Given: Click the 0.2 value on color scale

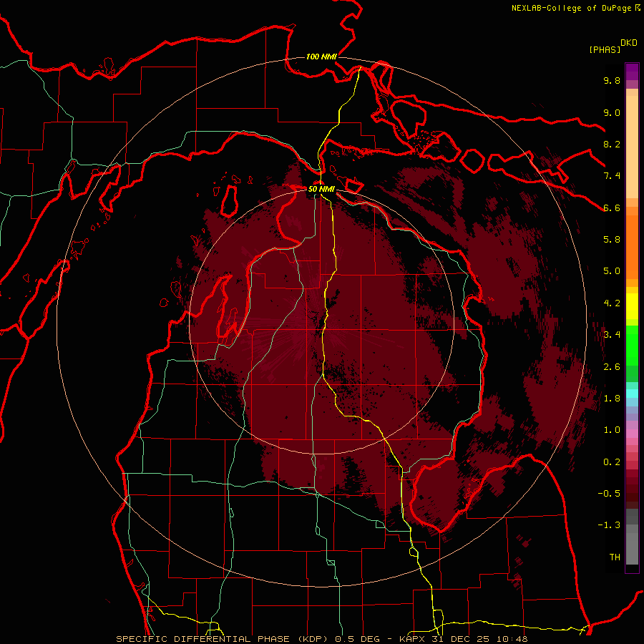Looking at the screenshot, I should pyautogui.click(x=612, y=462).
